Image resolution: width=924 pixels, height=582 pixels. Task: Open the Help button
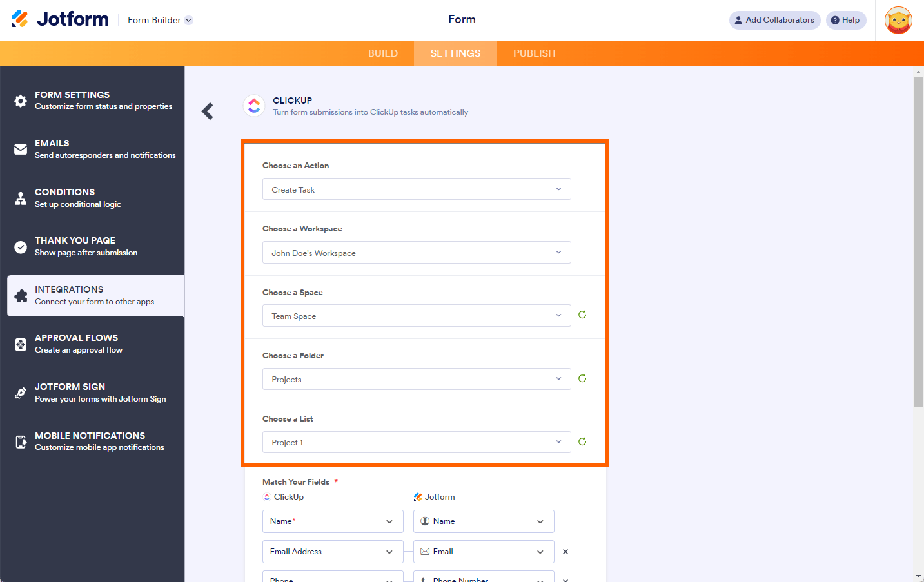tap(846, 20)
